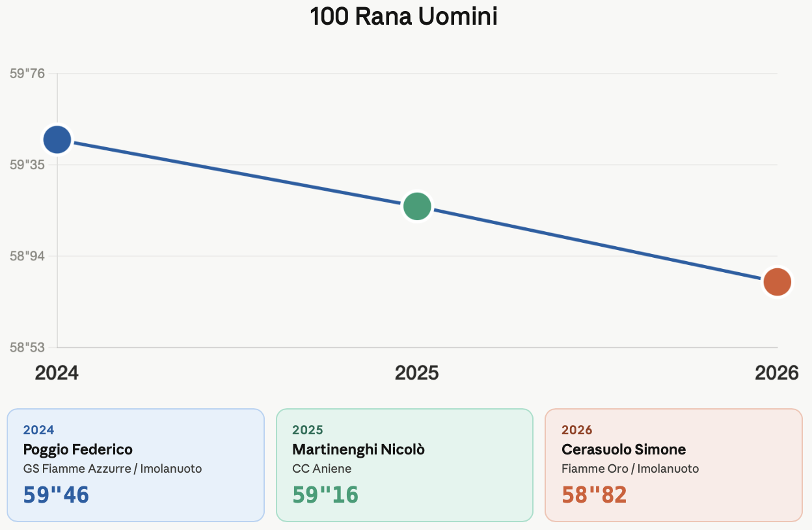The width and height of the screenshot is (812, 530).
Task: Click the 2024 x-axis year label
Action: (x=57, y=373)
